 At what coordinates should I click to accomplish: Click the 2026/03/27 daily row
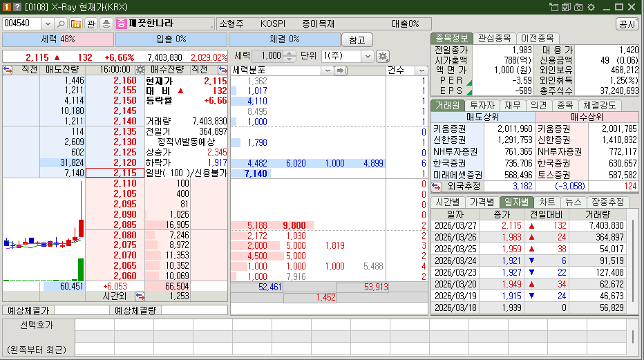coord(529,226)
